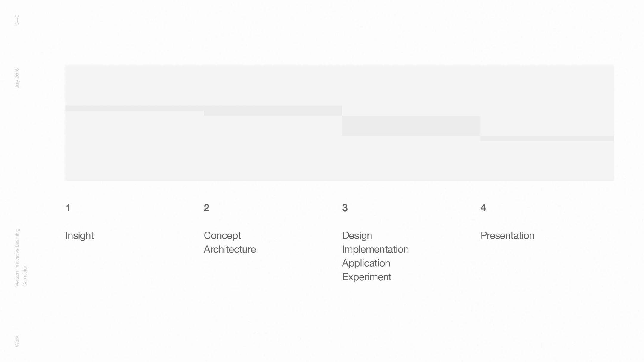Click the "Experiment" list entry

(x=366, y=277)
